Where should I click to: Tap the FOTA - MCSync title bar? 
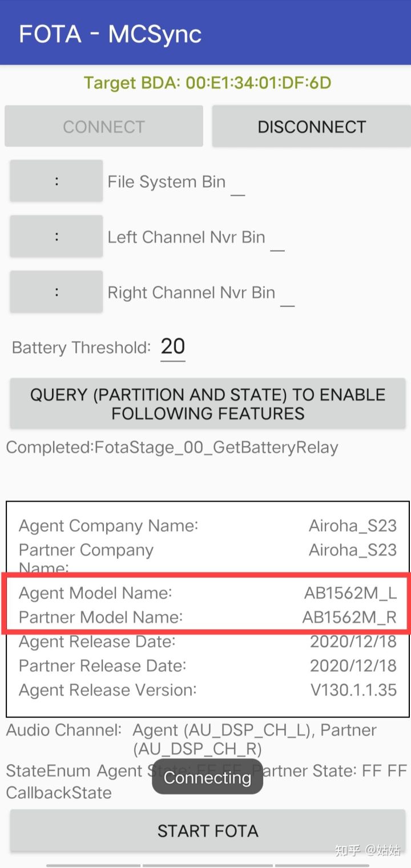point(205,33)
